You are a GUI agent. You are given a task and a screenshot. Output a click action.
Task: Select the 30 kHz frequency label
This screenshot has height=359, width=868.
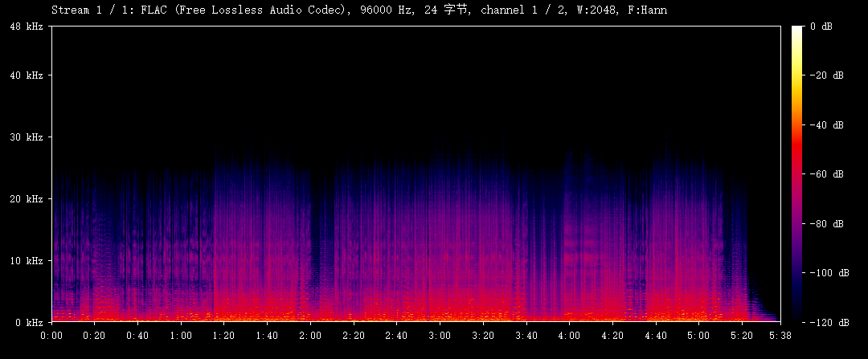point(26,137)
